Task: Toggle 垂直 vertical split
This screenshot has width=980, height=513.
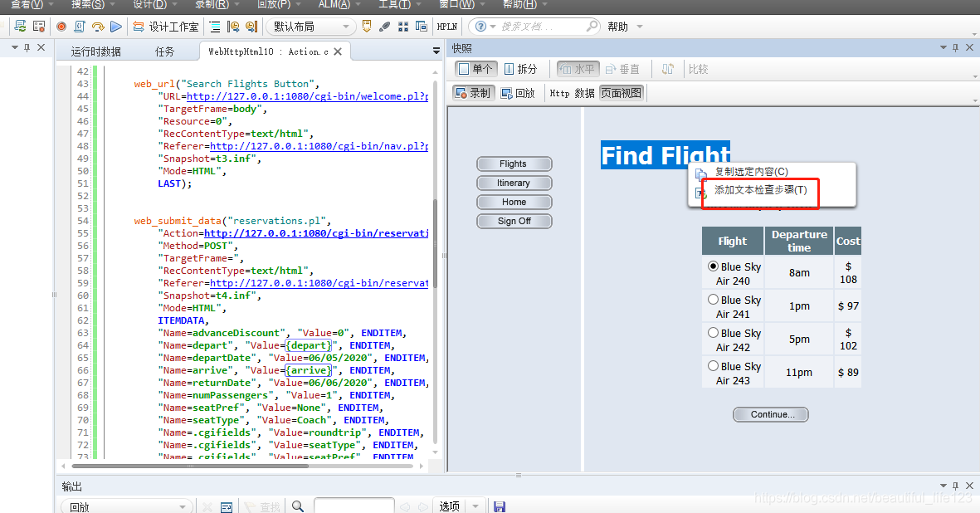Action: [x=622, y=69]
